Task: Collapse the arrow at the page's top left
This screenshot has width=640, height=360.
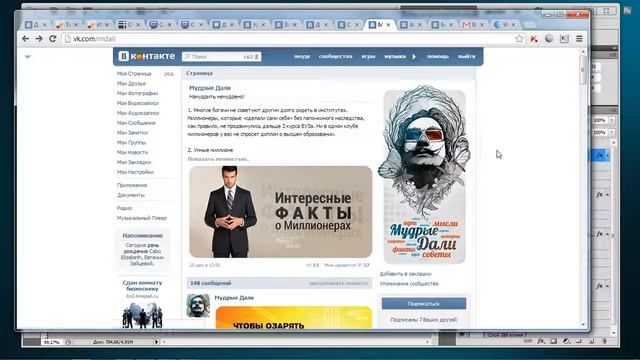Action: (27, 57)
